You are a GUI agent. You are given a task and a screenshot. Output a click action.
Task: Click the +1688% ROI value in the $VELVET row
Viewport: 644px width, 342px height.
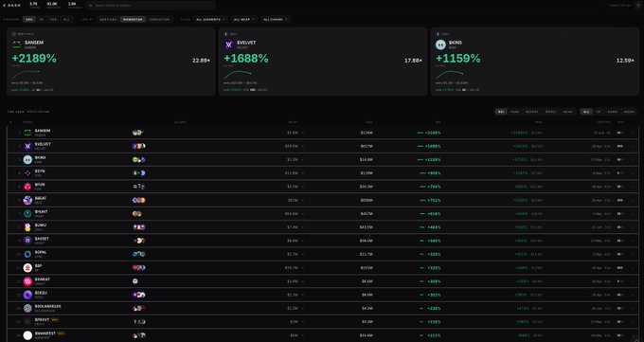click(433, 146)
